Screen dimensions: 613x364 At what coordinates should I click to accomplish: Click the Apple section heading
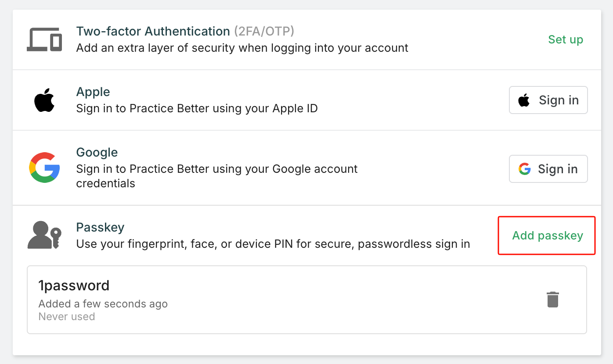click(93, 92)
